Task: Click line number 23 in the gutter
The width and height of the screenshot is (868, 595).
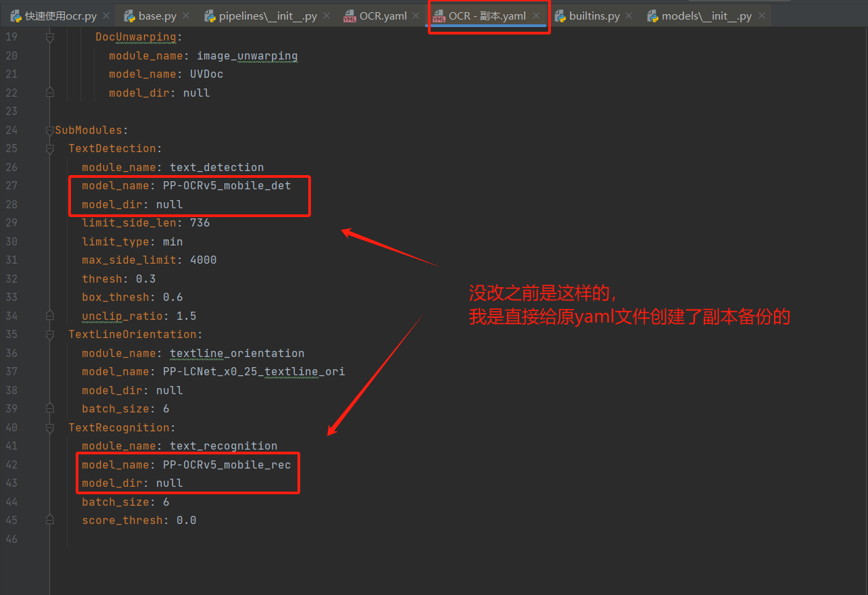Action: pyautogui.click(x=11, y=112)
